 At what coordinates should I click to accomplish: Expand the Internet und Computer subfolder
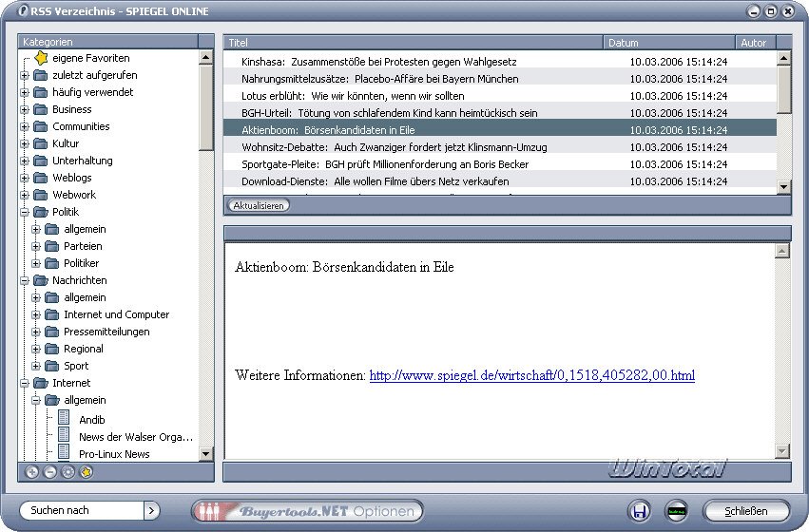(35, 314)
